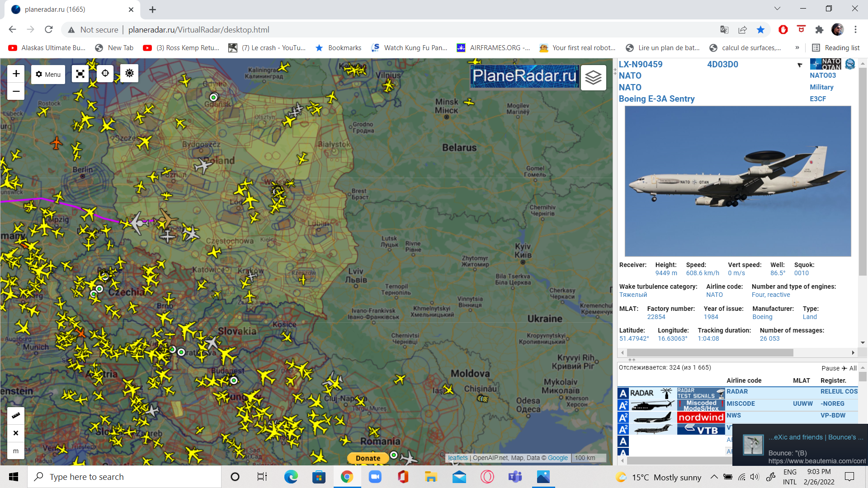
Task: Reload the page
Action: click(x=49, y=30)
